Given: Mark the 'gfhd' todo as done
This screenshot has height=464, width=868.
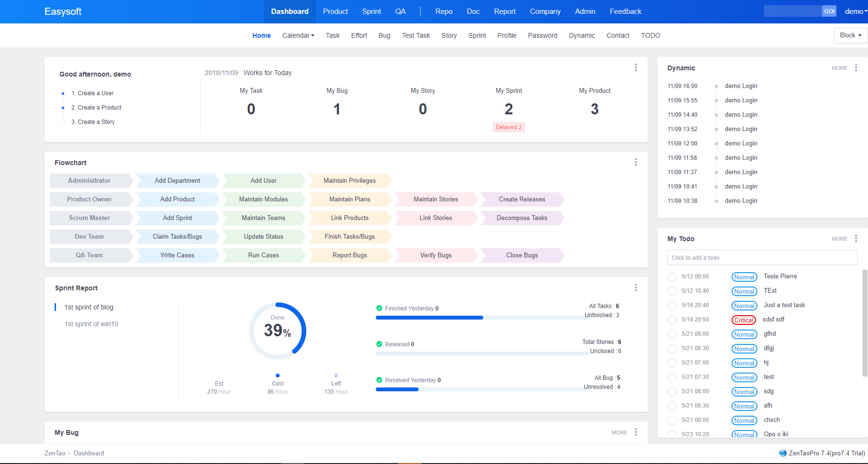Looking at the screenshot, I should pyautogui.click(x=672, y=334).
